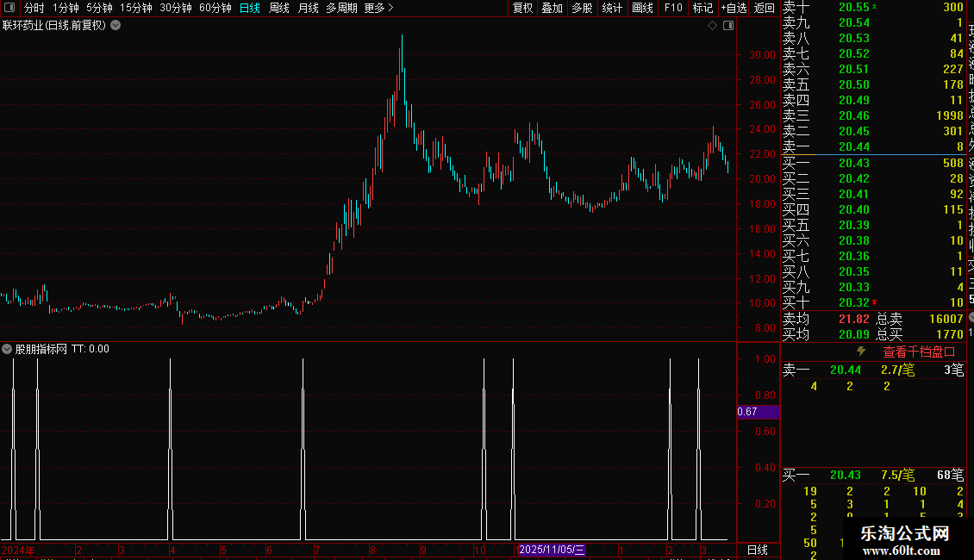Click the 返回 back button

(764, 8)
